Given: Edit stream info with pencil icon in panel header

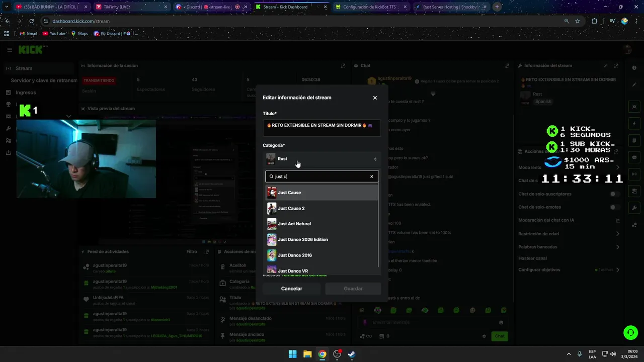Looking at the screenshot, I should click(606, 65).
